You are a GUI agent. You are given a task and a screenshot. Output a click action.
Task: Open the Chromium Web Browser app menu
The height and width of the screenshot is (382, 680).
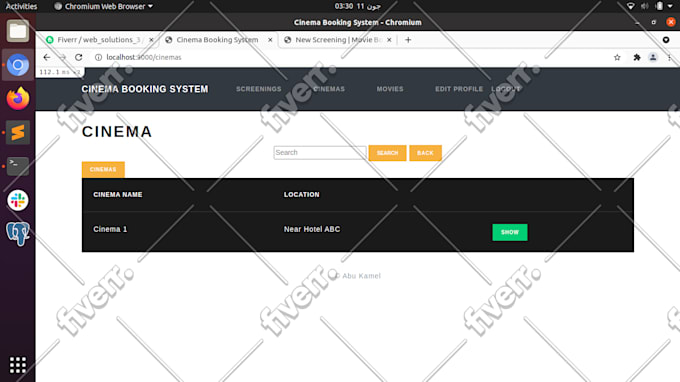103,6
